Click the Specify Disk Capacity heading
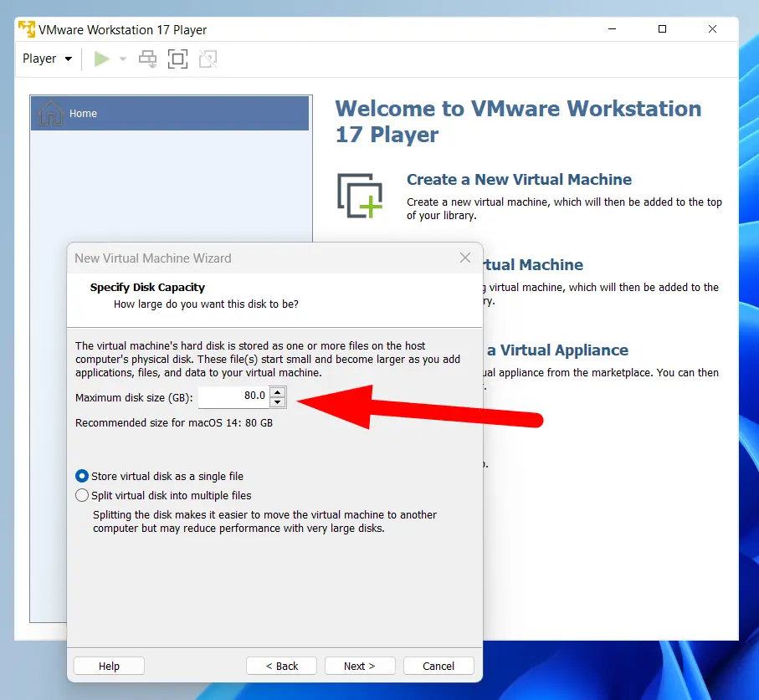Screen dimensions: 759x700 coord(147,288)
